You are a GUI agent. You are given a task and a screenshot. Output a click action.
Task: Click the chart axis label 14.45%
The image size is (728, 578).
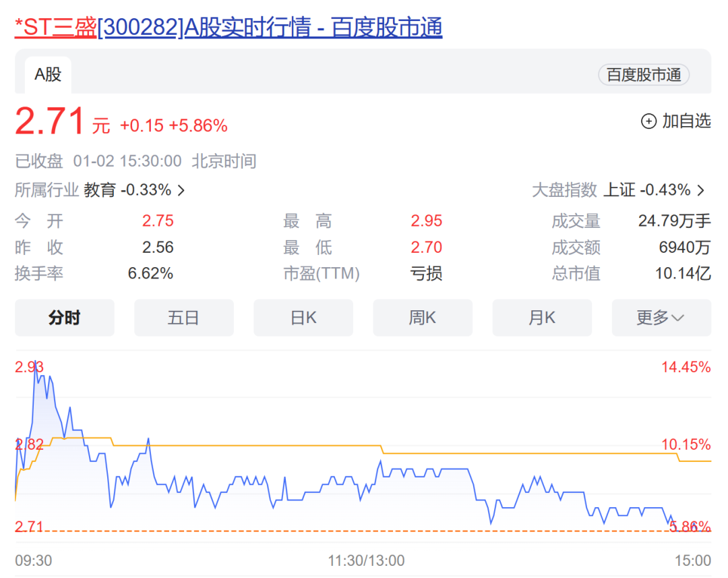686,367
